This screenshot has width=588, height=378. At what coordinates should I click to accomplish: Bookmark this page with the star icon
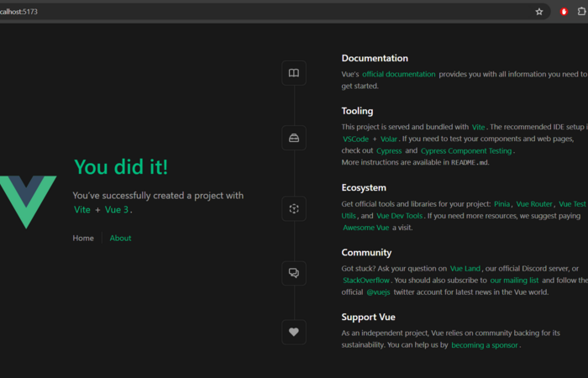(539, 12)
